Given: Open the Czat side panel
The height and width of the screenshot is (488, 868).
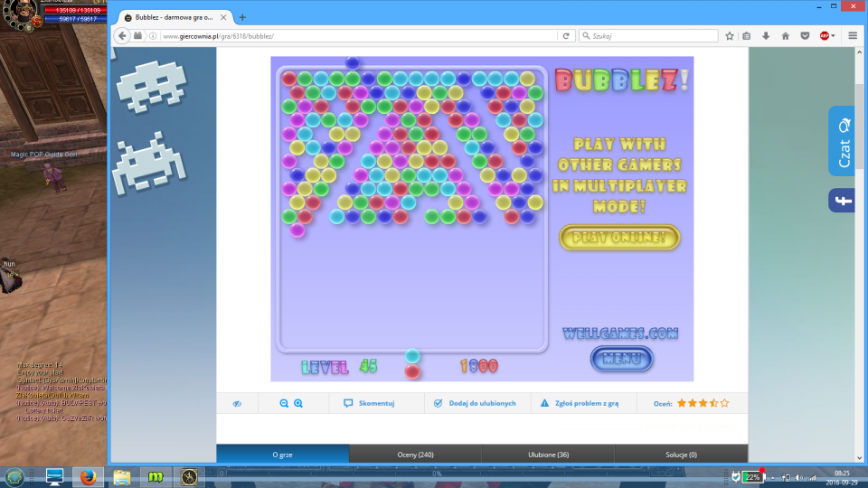Looking at the screenshot, I should (x=842, y=142).
